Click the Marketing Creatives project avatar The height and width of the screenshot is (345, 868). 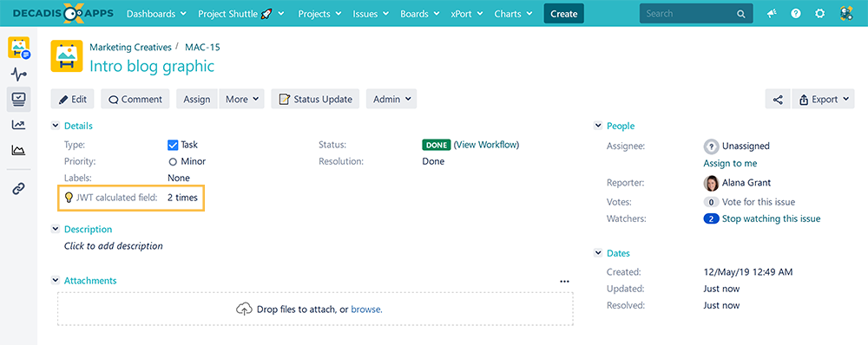[67, 55]
